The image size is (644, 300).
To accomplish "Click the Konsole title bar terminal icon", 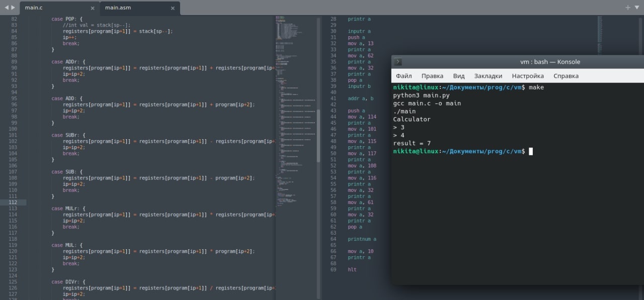I will click(397, 62).
